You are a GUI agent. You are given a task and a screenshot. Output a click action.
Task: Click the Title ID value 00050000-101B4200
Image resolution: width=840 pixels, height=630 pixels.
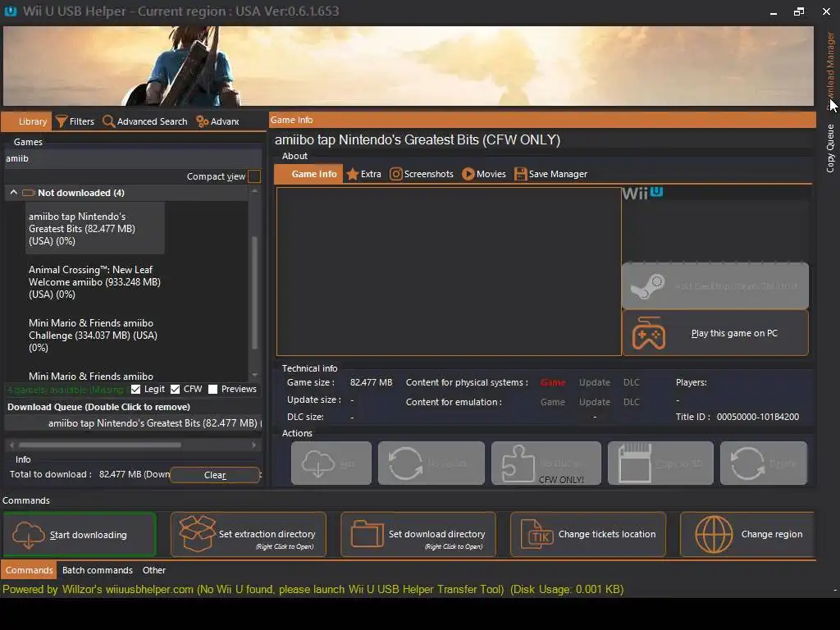point(757,417)
